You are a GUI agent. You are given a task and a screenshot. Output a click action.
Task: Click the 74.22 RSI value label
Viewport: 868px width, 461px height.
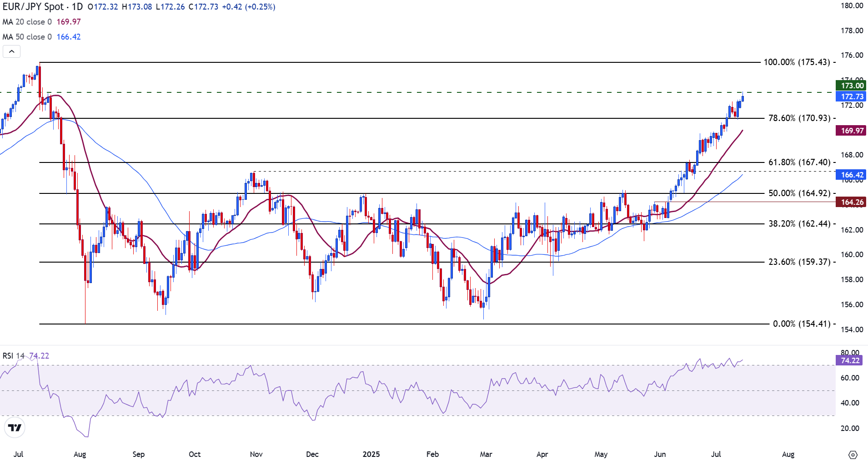[x=850, y=360]
